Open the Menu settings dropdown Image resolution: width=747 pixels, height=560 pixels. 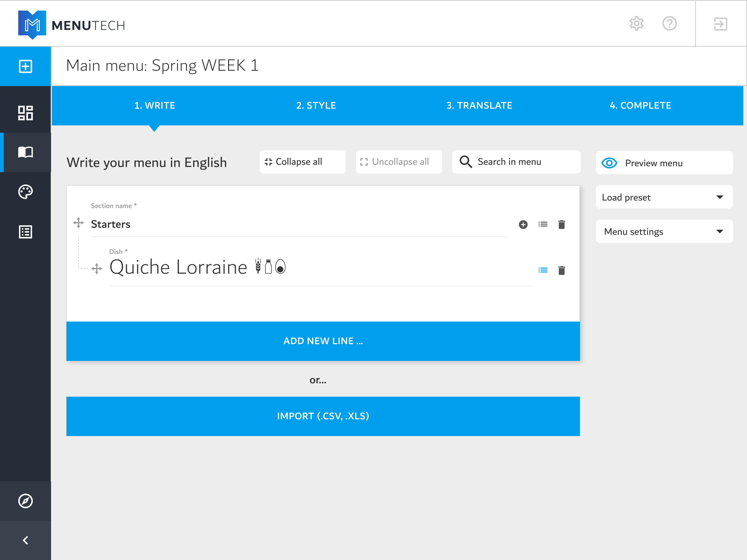pos(664,231)
